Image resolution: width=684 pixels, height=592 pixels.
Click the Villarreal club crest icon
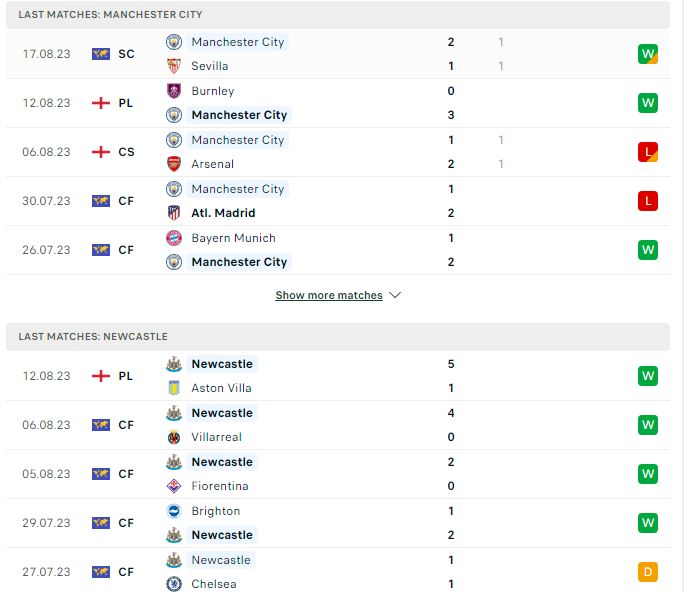coord(174,437)
